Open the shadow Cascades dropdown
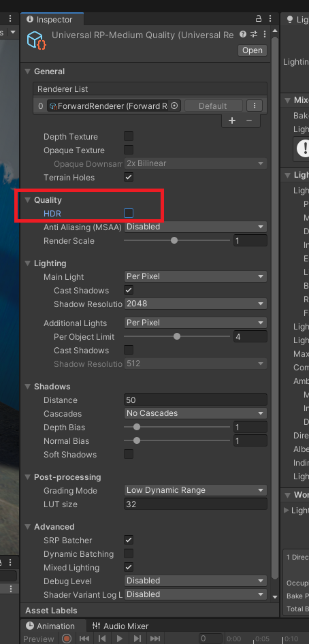Viewport: 309px width, 644px height. pyautogui.click(x=195, y=413)
